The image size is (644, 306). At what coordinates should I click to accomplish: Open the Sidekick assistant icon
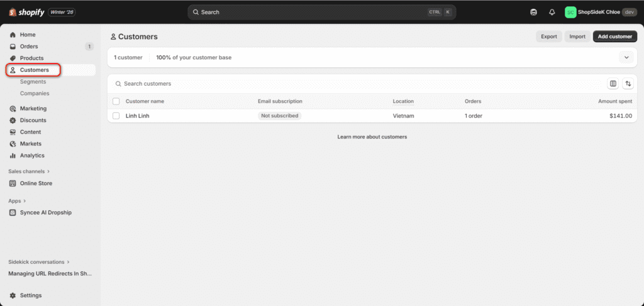point(533,12)
